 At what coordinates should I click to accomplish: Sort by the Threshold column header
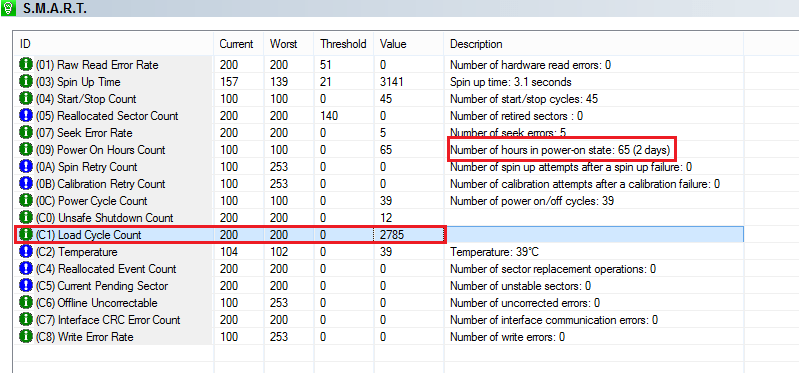(344, 44)
